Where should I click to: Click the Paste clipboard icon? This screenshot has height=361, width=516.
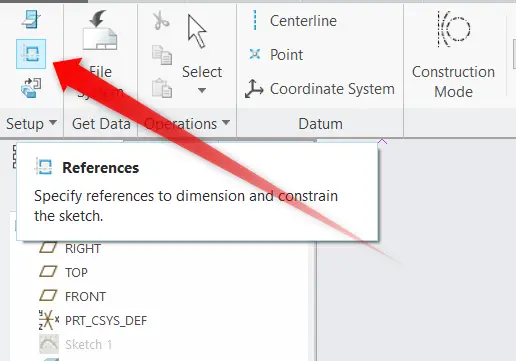click(162, 88)
